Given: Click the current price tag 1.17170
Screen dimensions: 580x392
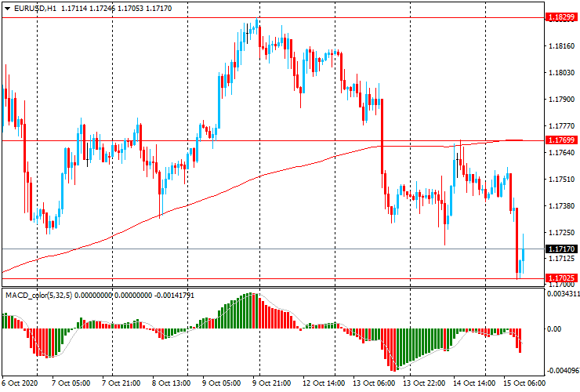Looking at the screenshot, I should [561, 249].
